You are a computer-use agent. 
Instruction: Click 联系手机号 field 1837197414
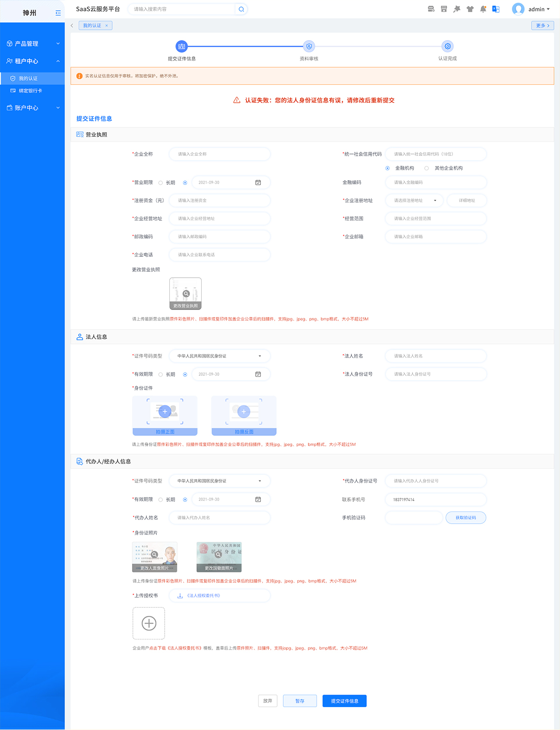(436, 500)
